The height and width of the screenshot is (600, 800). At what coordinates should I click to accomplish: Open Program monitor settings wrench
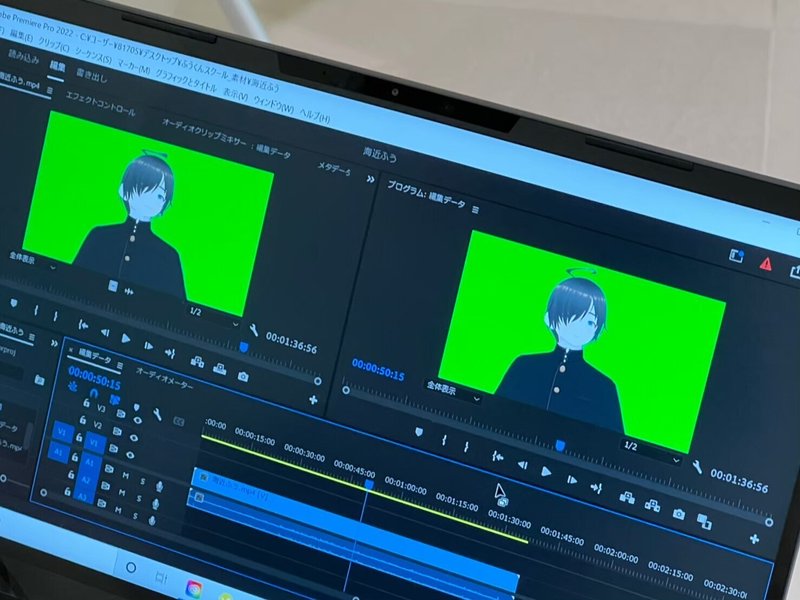point(696,466)
